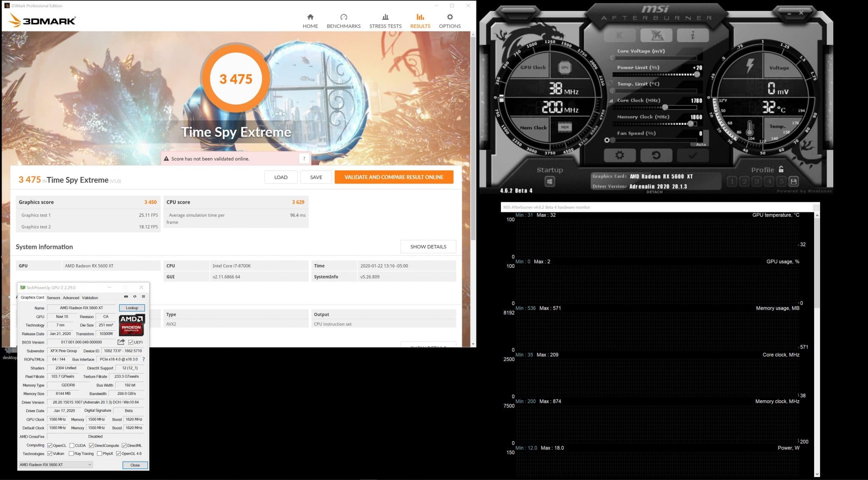Toggle the Vulkan checkbox
This screenshot has width=868, height=480.
(x=50, y=454)
